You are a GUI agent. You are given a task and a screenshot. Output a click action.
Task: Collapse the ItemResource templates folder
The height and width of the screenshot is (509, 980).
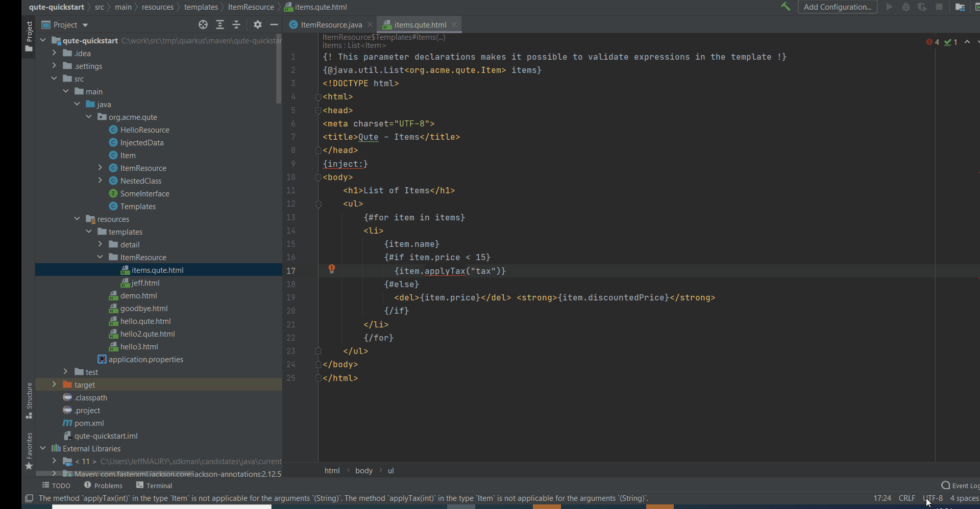[x=100, y=257]
